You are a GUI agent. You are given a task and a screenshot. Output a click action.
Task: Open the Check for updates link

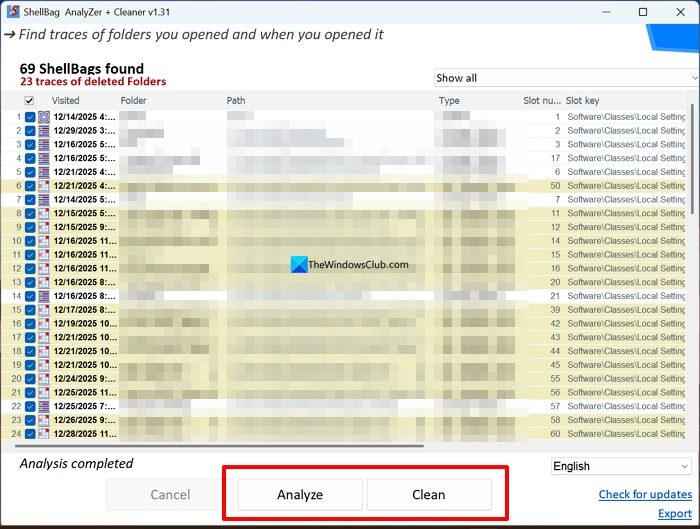click(645, 494)
